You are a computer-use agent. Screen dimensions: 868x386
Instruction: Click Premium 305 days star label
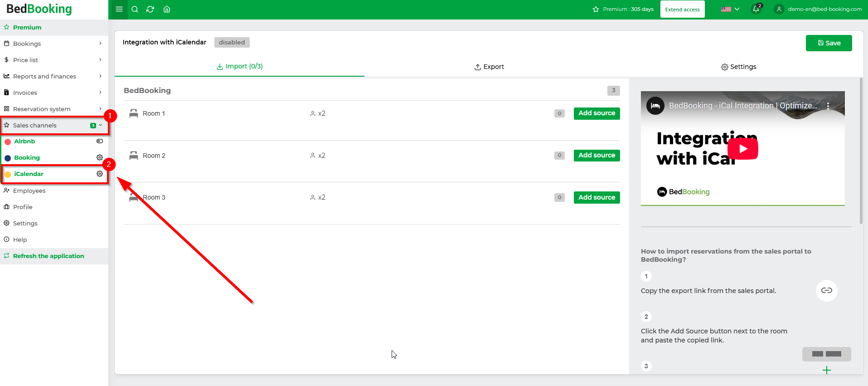pos(623,9)
